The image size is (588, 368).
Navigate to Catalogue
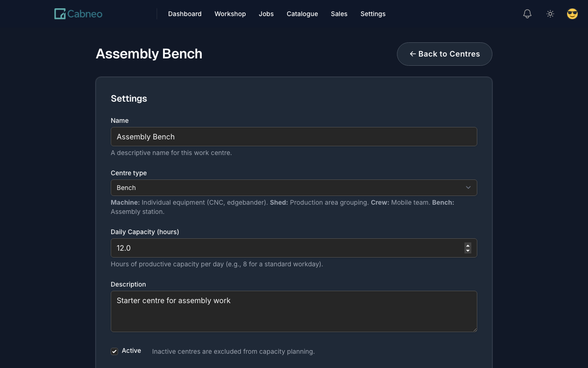[x=302, y=14]
